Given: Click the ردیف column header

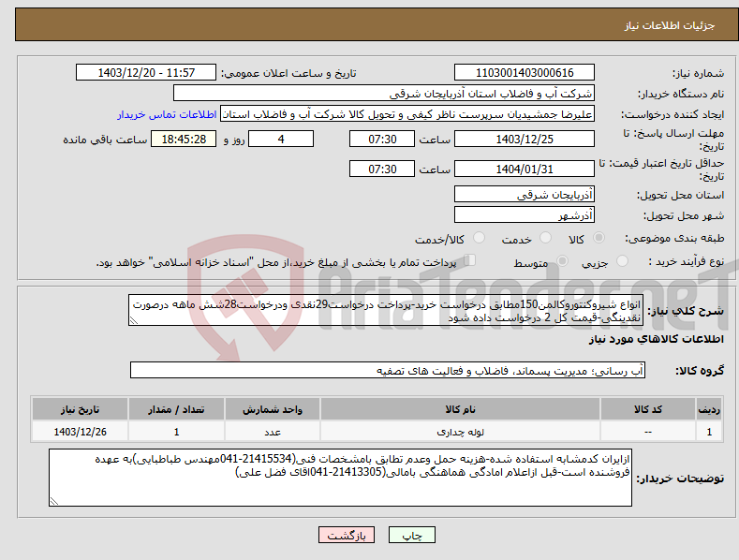Looking at the screenshot, I should (x=709, y=409).
